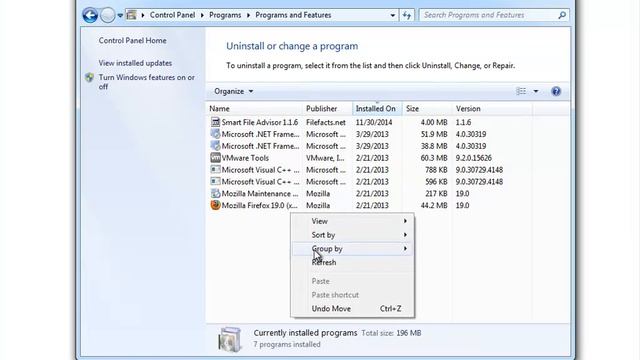Click the Back navigation arrow
The height and width of the screenshot is (360, 640).
(90, 16)
